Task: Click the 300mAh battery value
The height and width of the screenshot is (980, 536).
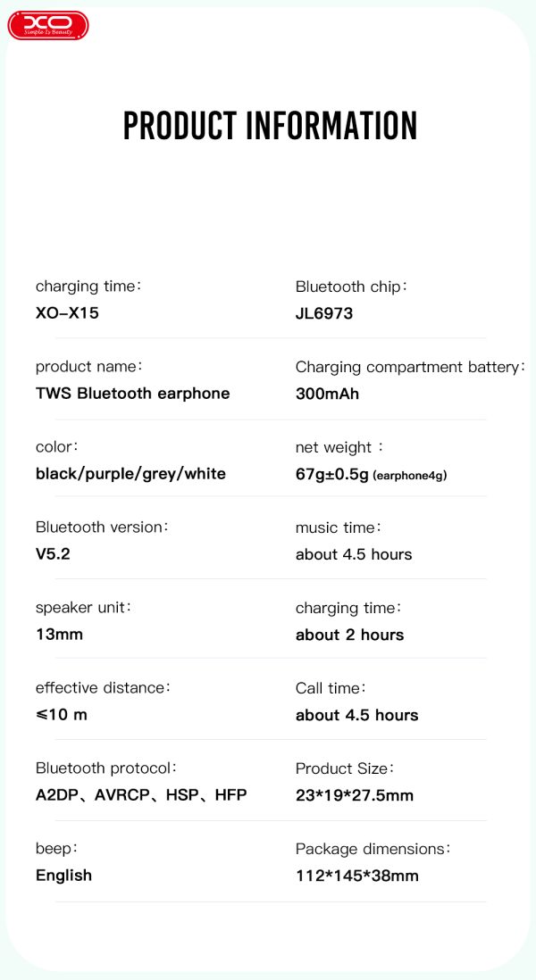Action: [327, 394]
